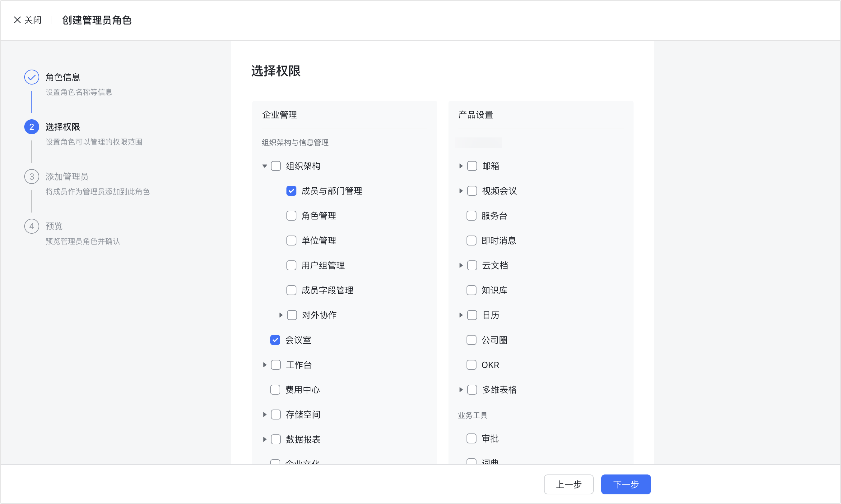Expand the 对外协作 node arrow

(x=281, y=315)
